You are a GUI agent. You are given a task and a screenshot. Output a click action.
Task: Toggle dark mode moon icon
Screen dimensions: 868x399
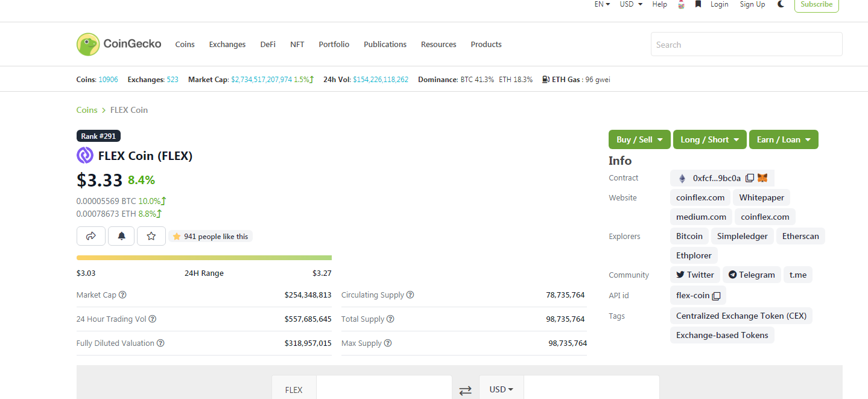781,4
